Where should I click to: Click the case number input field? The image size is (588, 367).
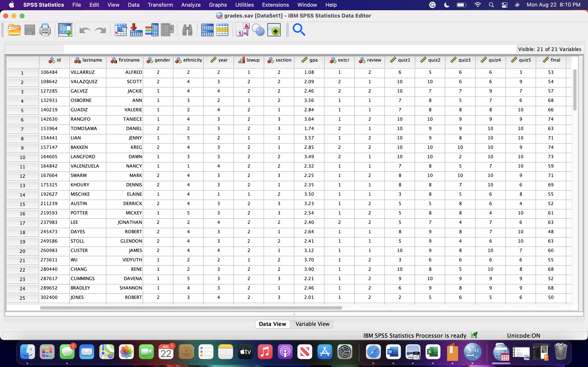(33, 48)
